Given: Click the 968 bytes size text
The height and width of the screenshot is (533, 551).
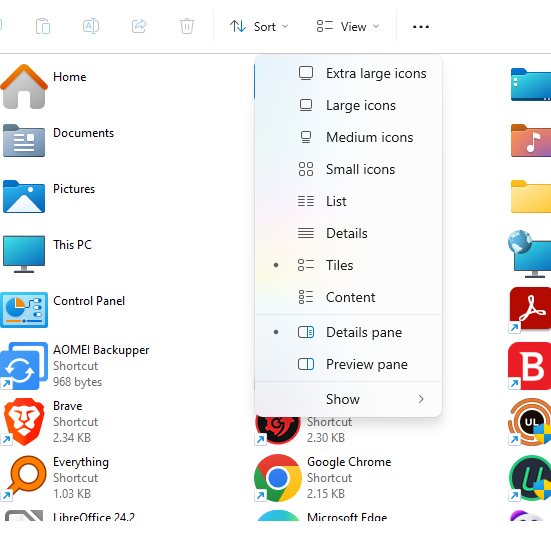Looking at the screenshot, I should coord(77,382).
